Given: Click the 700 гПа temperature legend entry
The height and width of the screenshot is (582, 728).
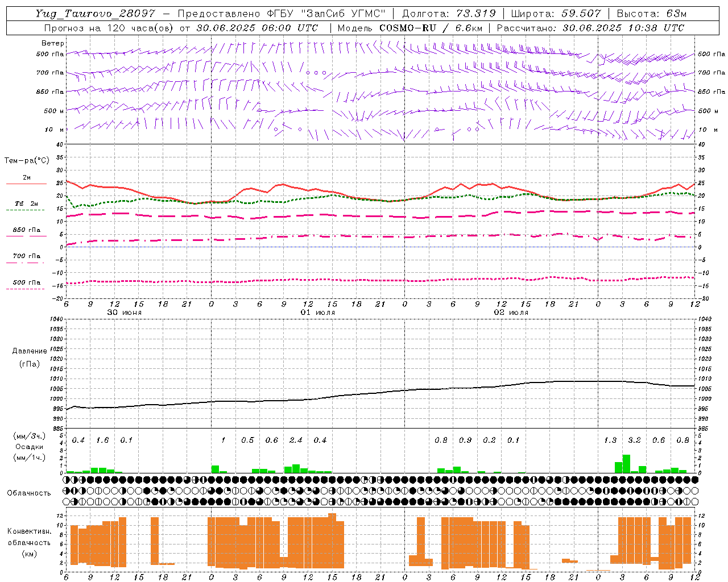Looking at the screenshot, I should pyautogui.click(x=26, y=257).
